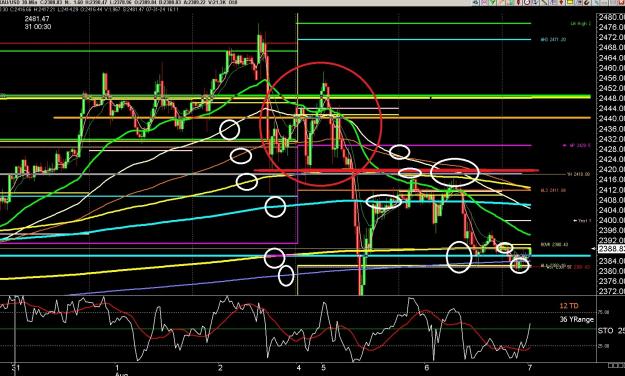This screenshot has height=376, width=625.
Task: Click the diagonal line drawing icon in the toolbar
Action: pos(544,2)
